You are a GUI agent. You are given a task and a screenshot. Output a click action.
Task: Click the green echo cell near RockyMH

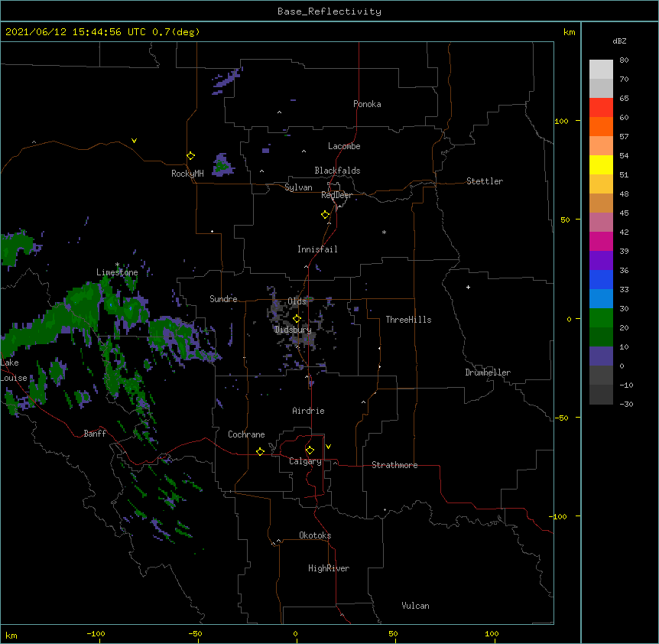pos(222,164)
